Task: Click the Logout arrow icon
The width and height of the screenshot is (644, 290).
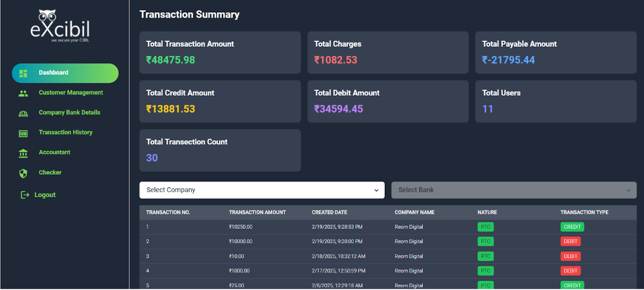Action: [25, 195]
